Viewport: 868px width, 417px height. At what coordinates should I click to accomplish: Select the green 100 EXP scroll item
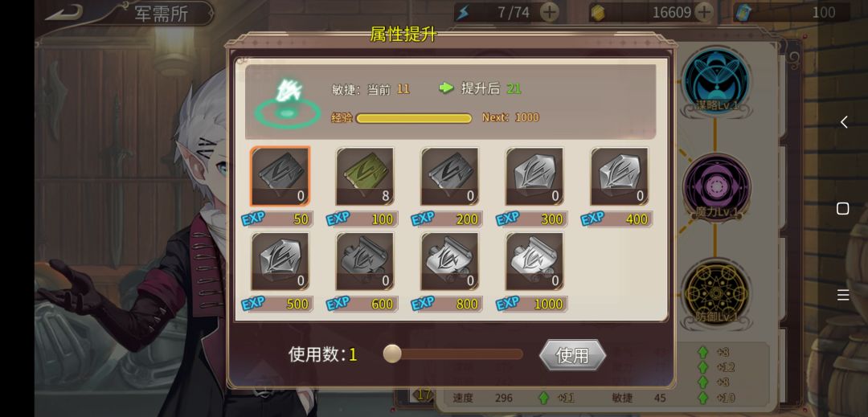365,177
